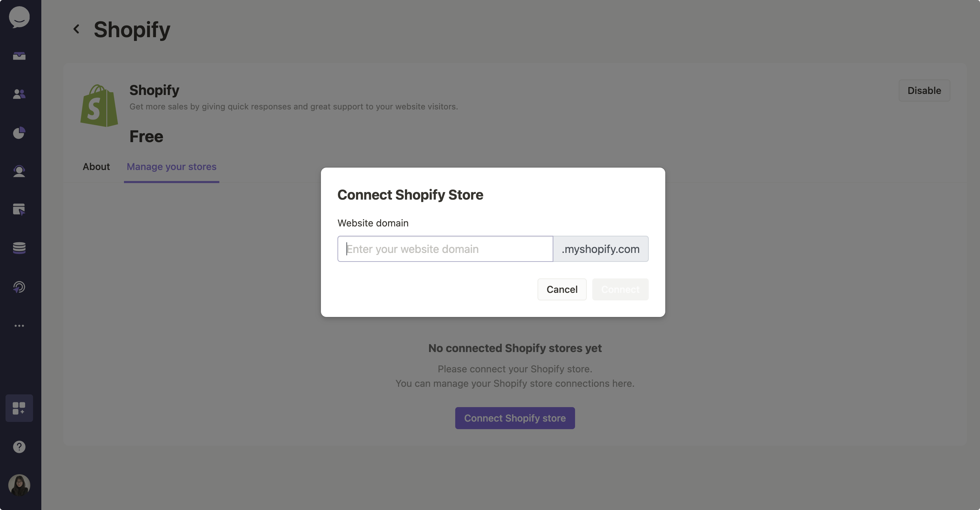Collapse the dialog with the back chevron arrow

(76, 29)
